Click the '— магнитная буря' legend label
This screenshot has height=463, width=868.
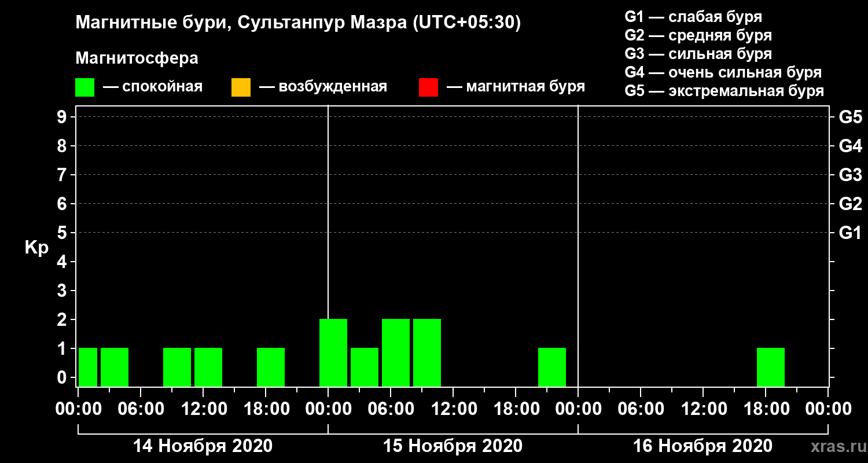click(516, 87)
